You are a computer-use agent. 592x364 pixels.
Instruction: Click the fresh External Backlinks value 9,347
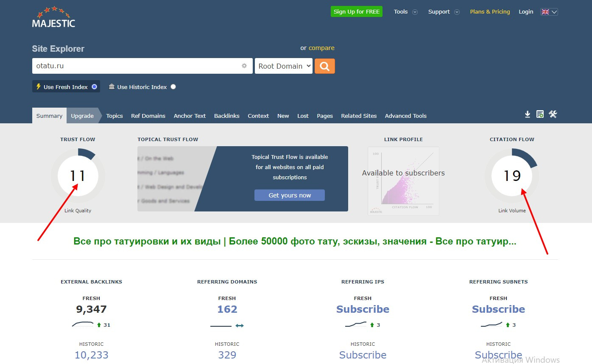point(92,309)
